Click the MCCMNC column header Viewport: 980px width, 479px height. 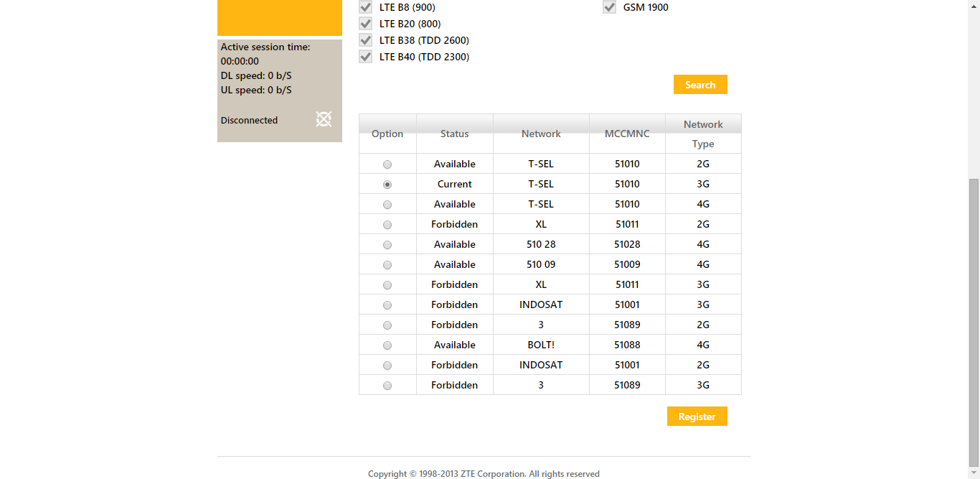point(627,134)
